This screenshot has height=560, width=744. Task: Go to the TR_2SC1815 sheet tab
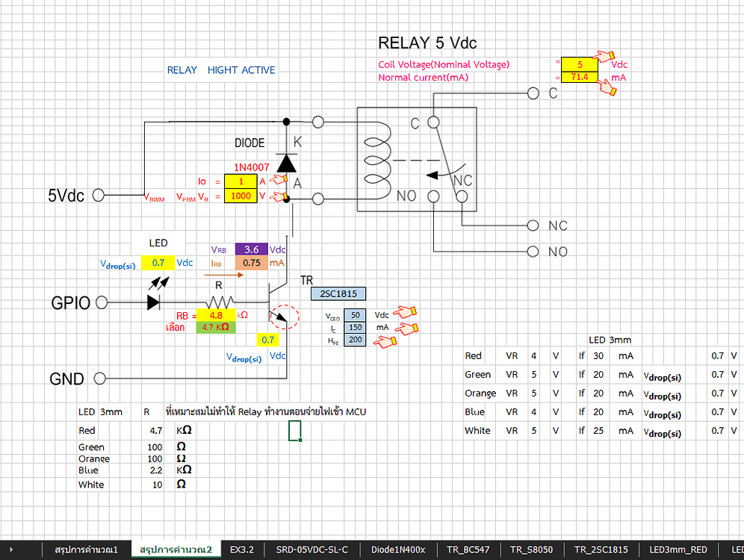coord(601,550)
